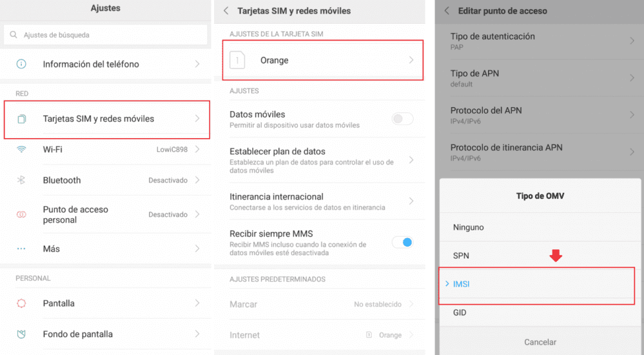Open Establecer plan de datos
This screenshot has width=644, height=355.
click(320, 160)
